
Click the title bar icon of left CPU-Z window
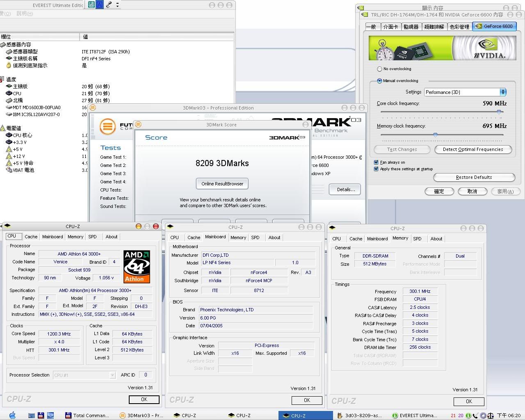pyautogui.click(x=7, y=226)
